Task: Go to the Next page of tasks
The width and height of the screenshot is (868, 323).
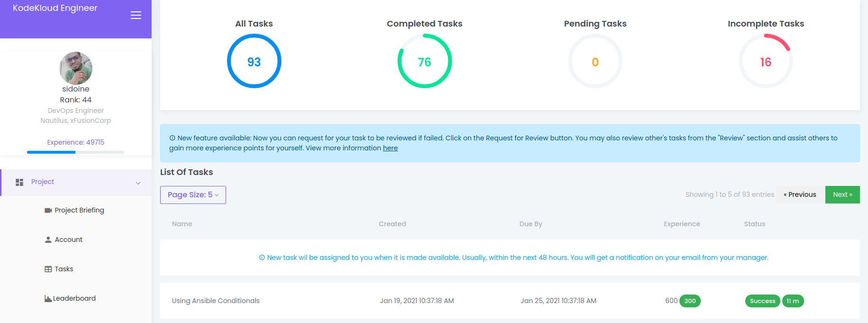Action: point(842,194)
